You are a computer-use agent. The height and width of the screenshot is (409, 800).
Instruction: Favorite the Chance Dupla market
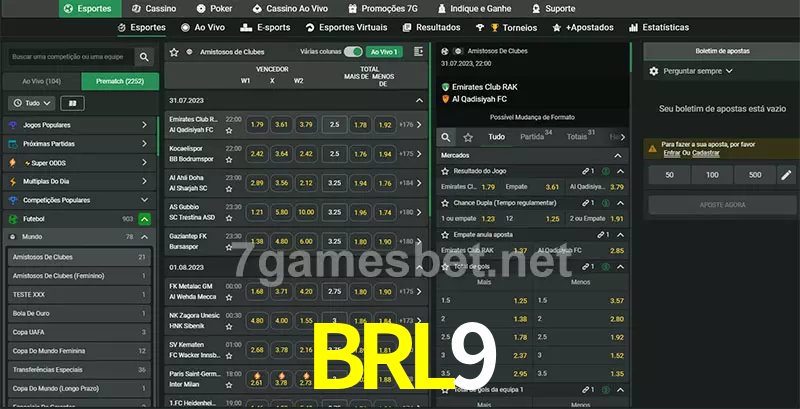445,203
